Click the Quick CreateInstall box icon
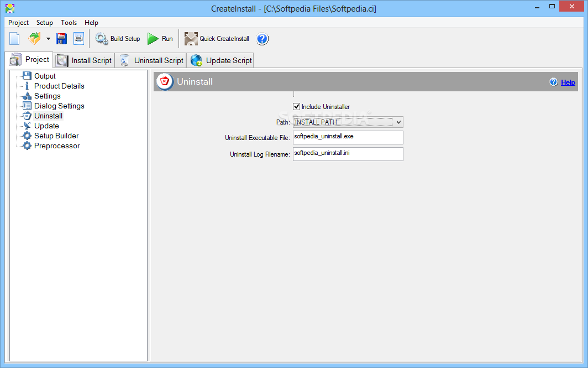 point(191,39)
